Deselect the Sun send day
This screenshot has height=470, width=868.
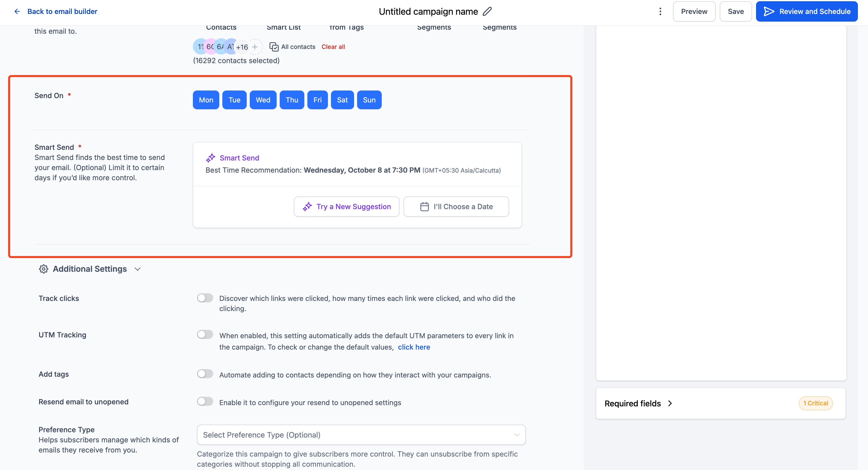click(369, 100)
